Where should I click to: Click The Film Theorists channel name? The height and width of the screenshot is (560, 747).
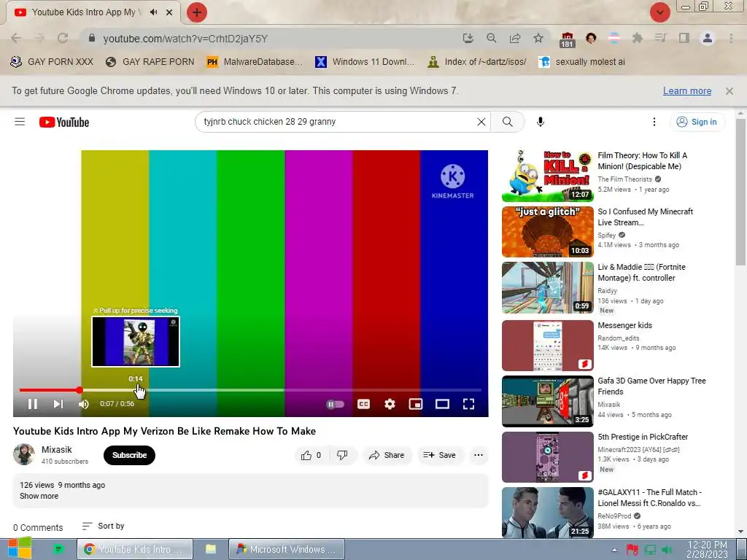(x=624, y=179)
